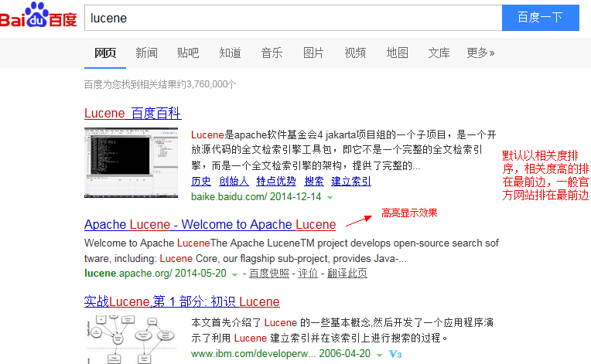Screen dimensions: 591x364
Task: Open 实战Lucene,第 1 部分 result title
Action: pos(182,302)
